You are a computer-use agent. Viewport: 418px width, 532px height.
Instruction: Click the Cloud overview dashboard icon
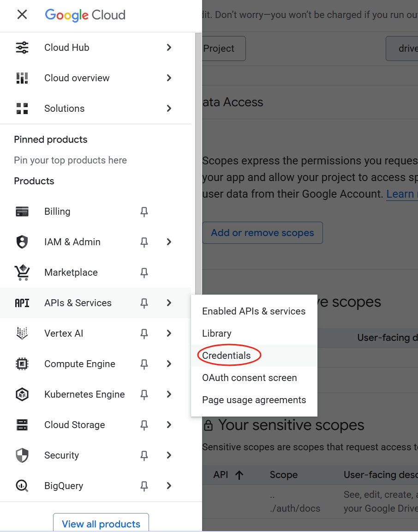tap(22, 78)
